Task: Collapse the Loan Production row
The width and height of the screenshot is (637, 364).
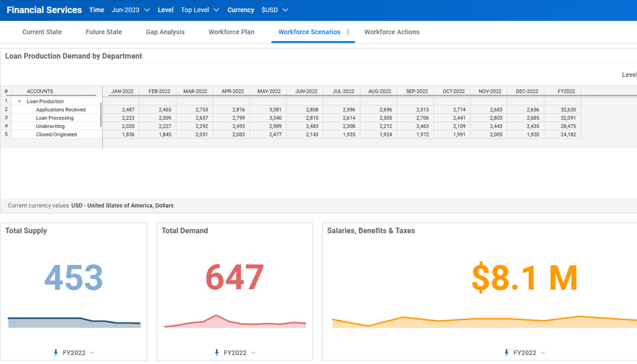Action: [x=19, y=101]
